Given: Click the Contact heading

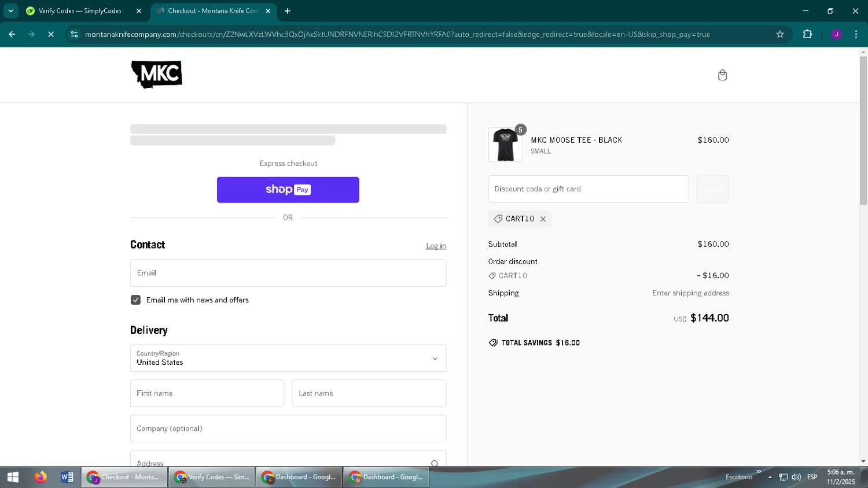Looking at the screenshot, I should [x=148, y=245].
